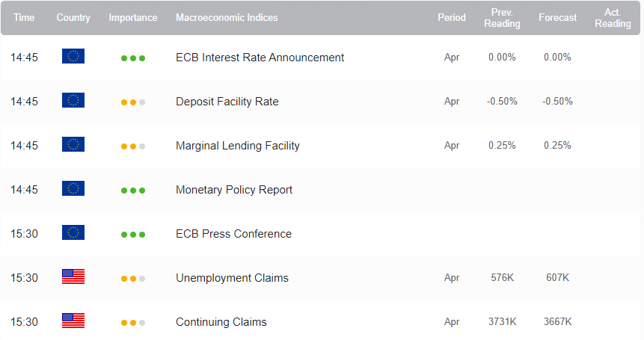Viewport: 644px width, 340px height.
Task: Click the Macroeconomic Indices column header
Action: (227, 18)
